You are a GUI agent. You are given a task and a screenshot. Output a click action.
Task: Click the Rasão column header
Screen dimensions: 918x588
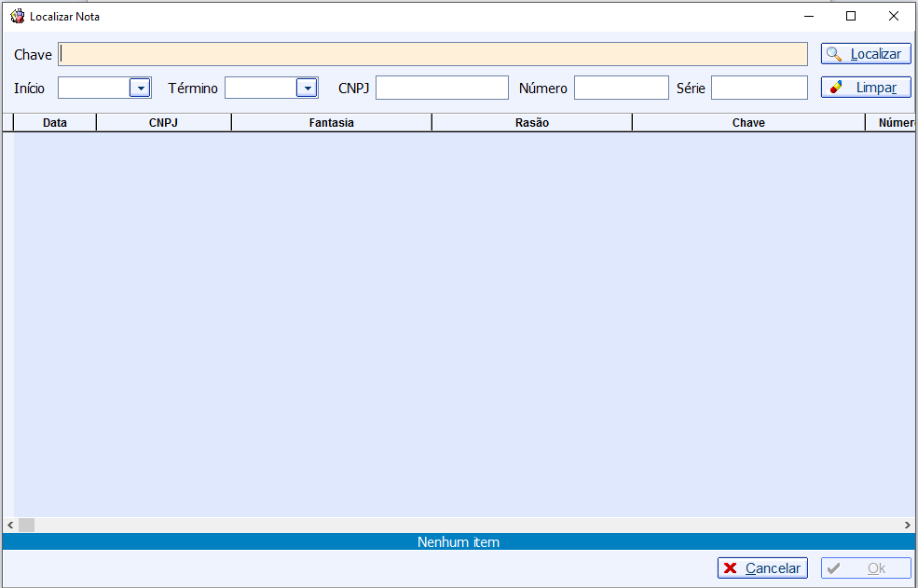pos(531,122)
